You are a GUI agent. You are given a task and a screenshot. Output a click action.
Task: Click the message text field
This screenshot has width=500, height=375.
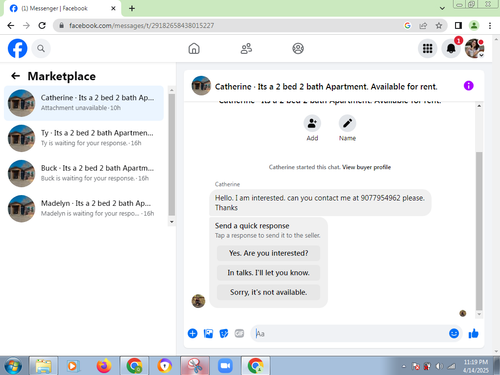350,333
